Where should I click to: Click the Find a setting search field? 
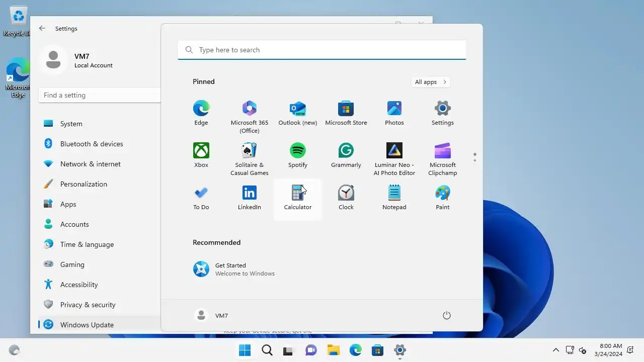coord(99,95)
